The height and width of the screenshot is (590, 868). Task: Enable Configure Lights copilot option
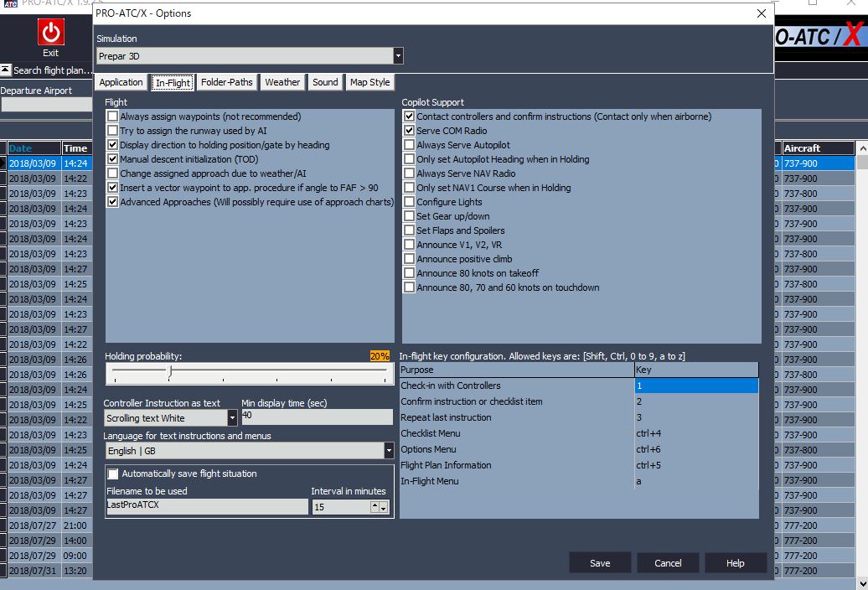409,202
